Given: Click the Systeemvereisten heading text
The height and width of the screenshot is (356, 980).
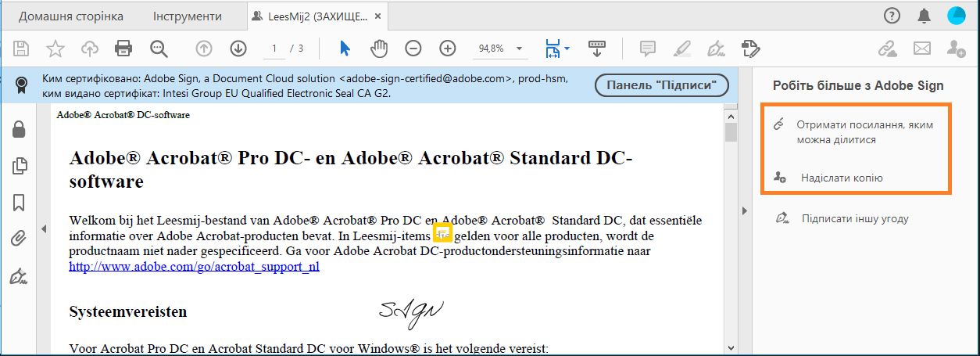Looking at the screenshot, I should [128, 311].
